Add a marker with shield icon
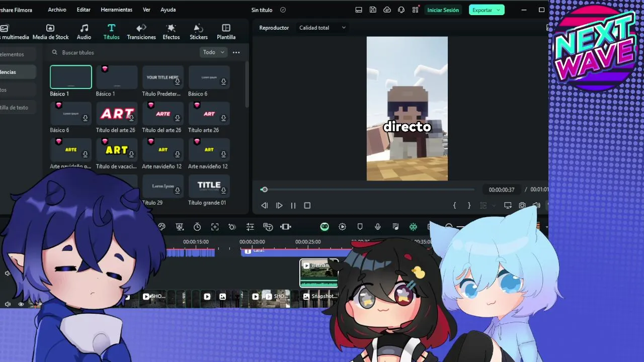 360,227
